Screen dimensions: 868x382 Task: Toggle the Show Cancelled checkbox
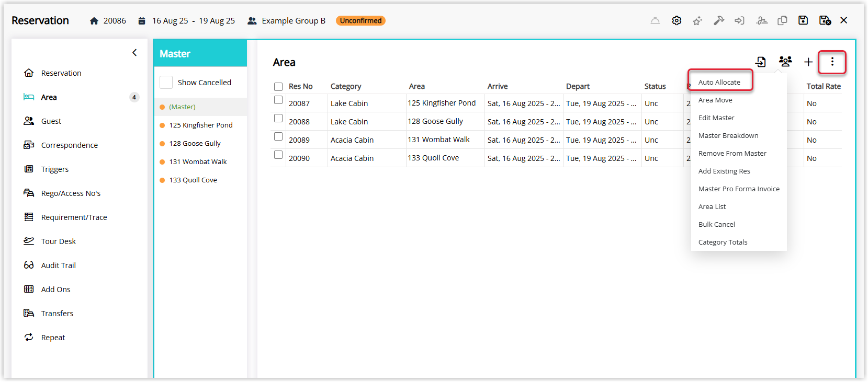tap(166, 83)
